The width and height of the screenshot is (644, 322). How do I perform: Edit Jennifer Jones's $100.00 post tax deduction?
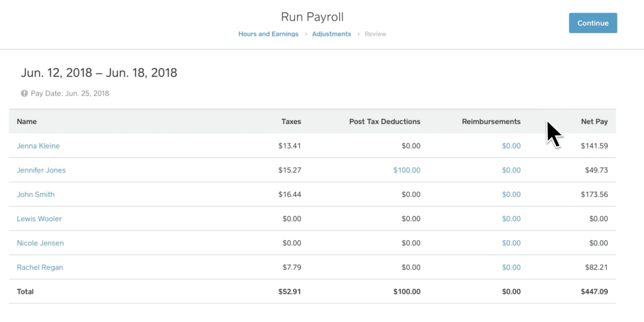pos(406,170)
